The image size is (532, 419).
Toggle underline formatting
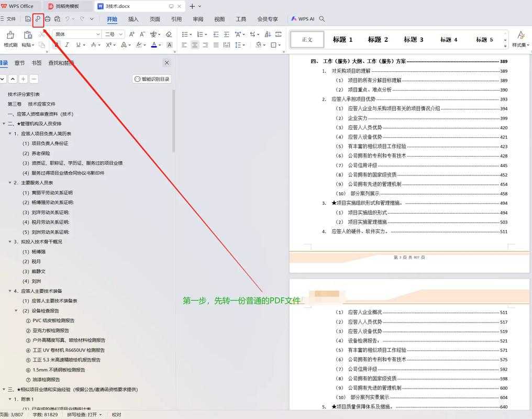(77, 45)
